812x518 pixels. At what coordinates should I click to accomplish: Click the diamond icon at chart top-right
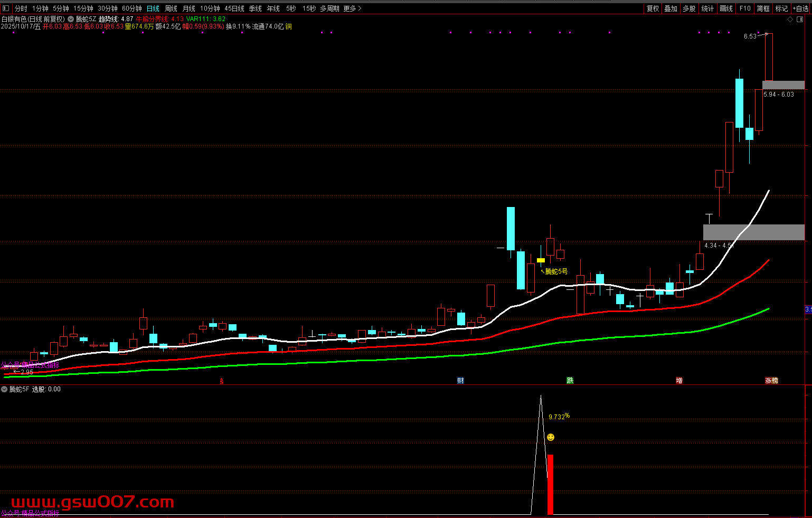790,19
